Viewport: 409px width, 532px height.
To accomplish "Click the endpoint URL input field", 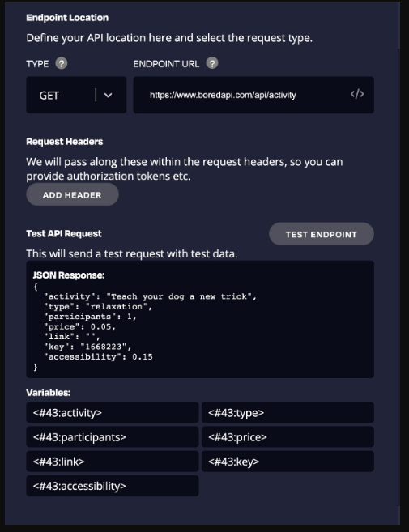I will point(253,95).
